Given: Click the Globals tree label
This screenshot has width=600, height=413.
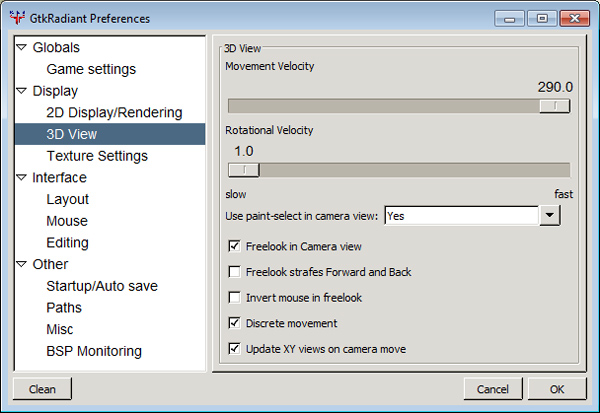Looking at the screenshot, I should (x=56, y=47).
